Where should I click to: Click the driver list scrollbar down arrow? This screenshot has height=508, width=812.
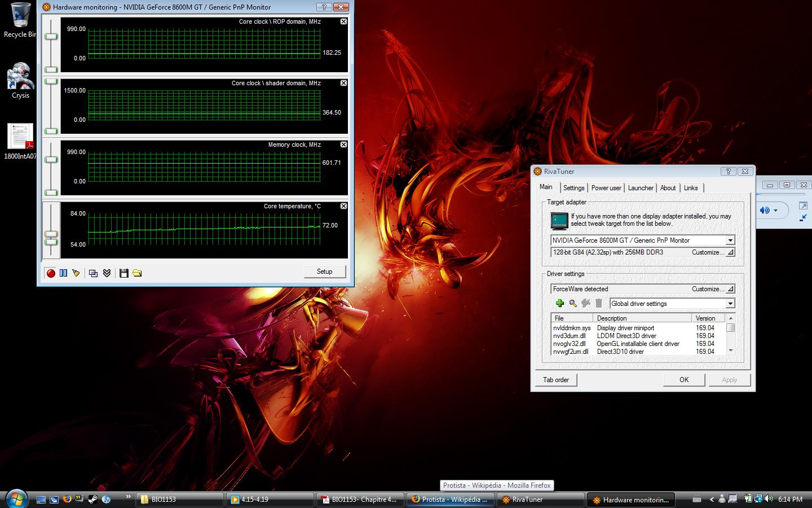731,351
